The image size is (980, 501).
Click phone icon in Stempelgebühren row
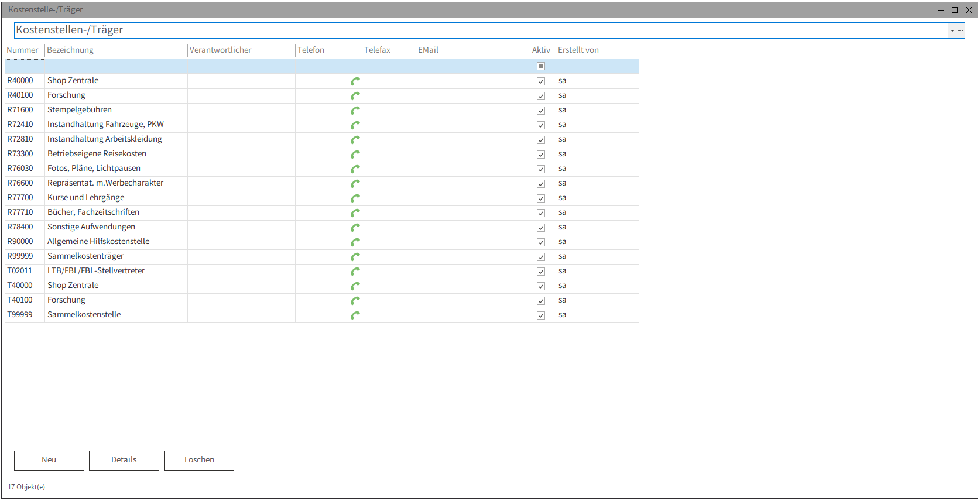point(355,111)
